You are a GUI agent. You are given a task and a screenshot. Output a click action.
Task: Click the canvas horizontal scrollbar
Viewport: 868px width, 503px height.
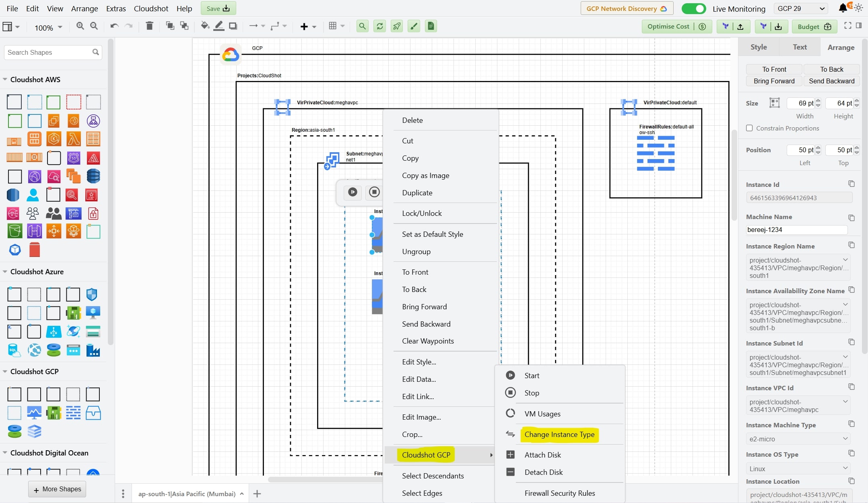click(x=326, y=479)
